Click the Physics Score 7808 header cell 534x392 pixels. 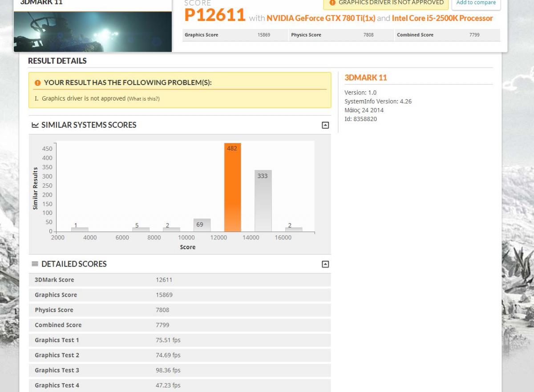click(x=341, y=35)
